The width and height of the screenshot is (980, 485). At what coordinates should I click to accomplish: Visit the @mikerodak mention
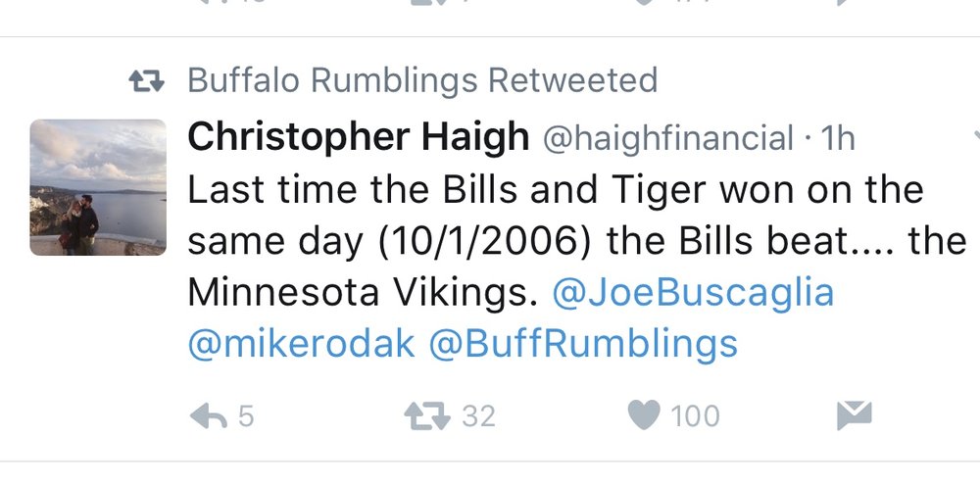(301, 343)
